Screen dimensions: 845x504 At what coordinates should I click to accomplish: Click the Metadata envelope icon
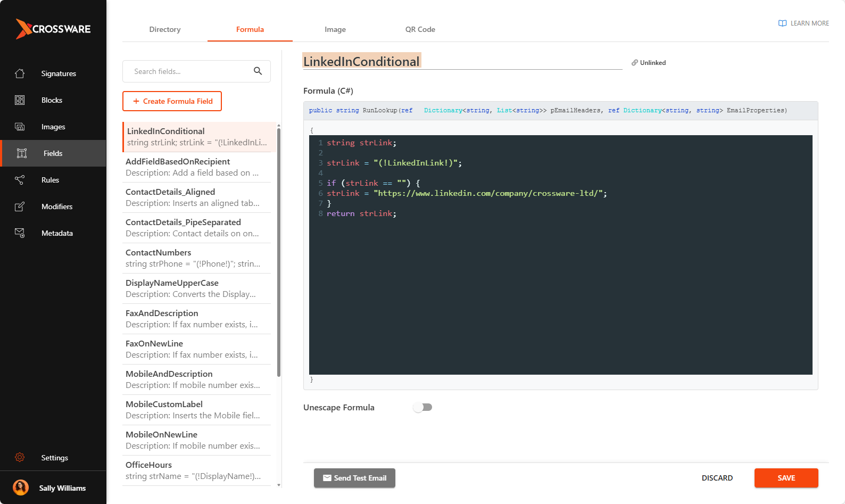coord(20,233)
